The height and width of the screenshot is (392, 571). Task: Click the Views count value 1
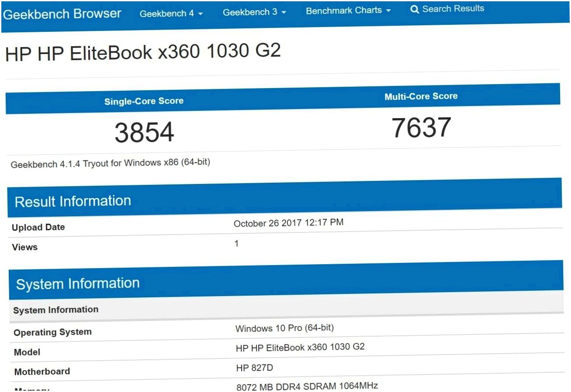pos(236,243)
